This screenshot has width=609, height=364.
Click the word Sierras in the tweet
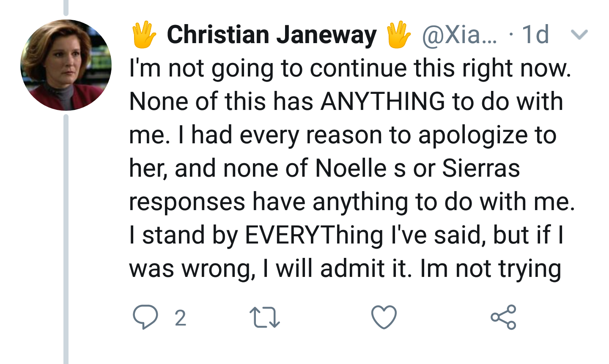[x=481, y=168]
